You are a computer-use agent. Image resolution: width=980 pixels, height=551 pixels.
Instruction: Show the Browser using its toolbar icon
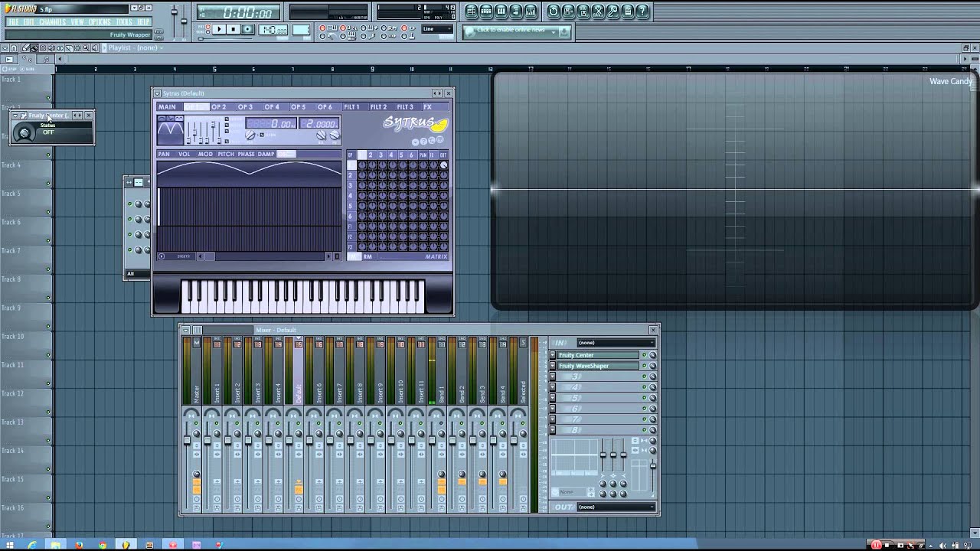515,11
